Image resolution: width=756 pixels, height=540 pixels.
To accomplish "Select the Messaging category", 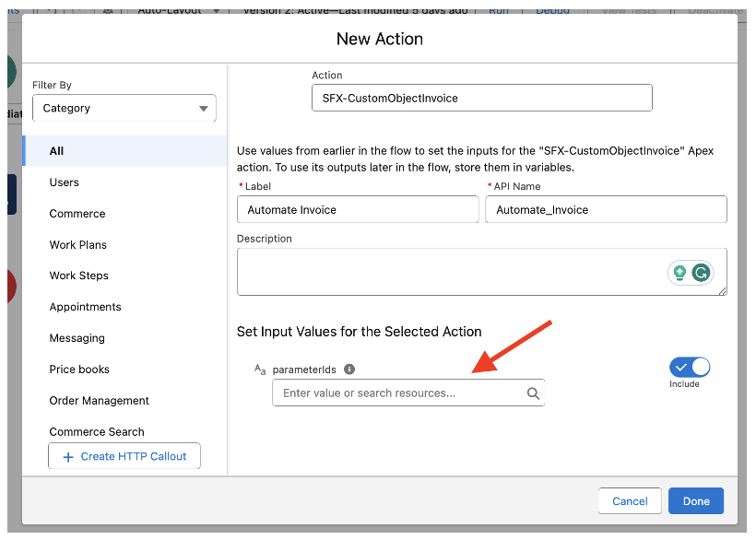I will [77, 338].
